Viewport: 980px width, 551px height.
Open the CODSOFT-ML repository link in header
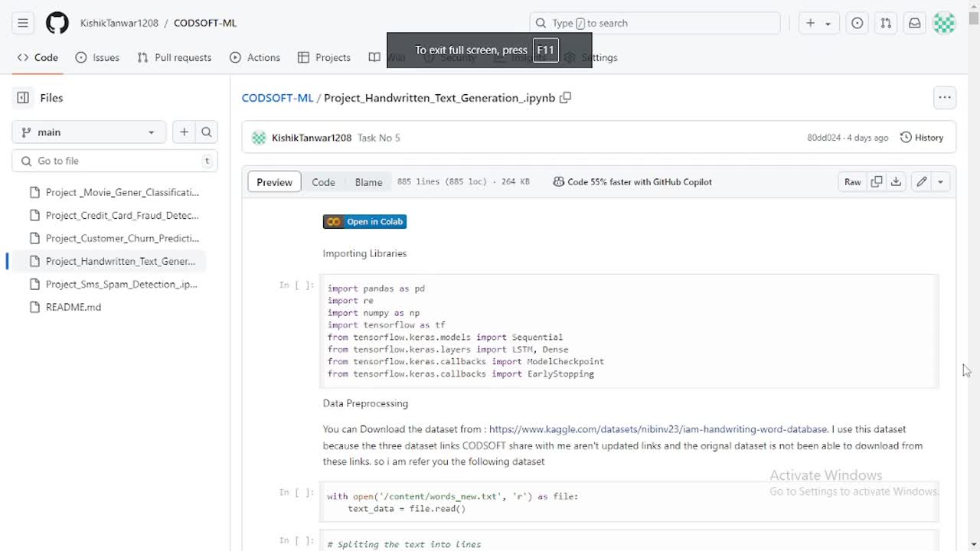[205, 23]
